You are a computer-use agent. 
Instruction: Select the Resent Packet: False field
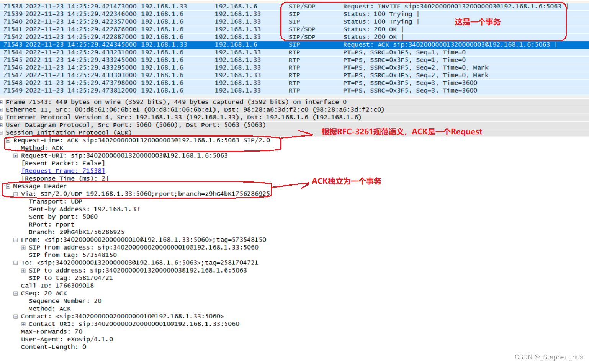click(63, 163)
